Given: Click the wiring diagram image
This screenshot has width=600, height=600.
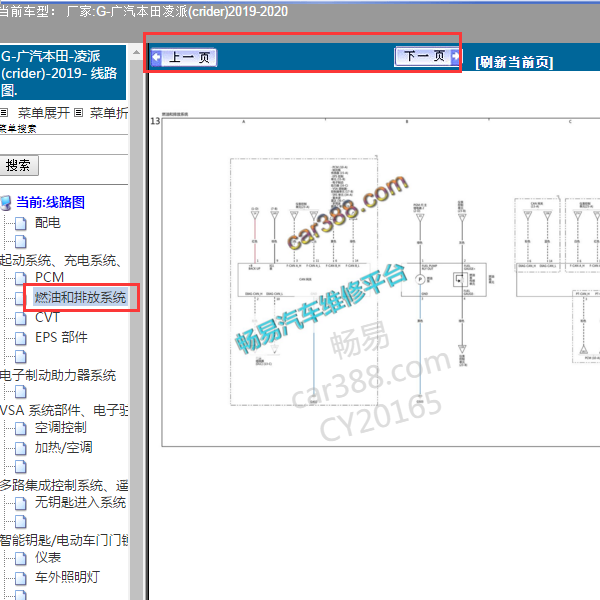Looking at the screenshot, I should 381,282.
